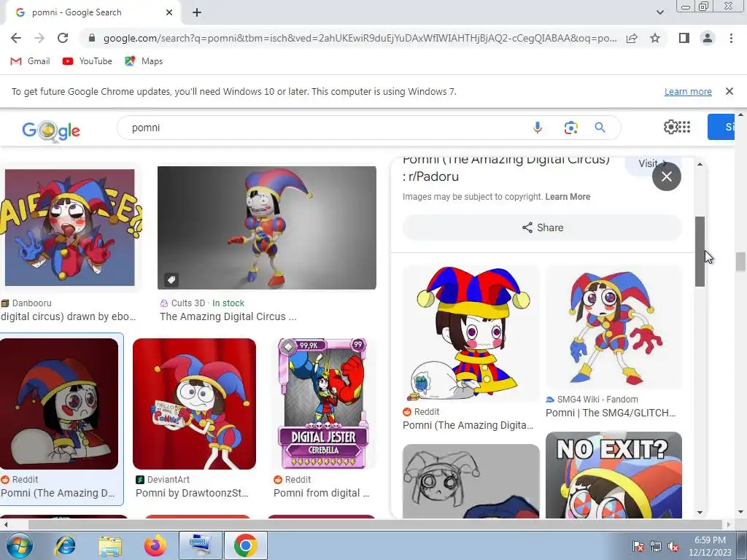This screenshot has height=560, width=747.
Task: View site information via padlock icon
Action: [x=92, y=38]
